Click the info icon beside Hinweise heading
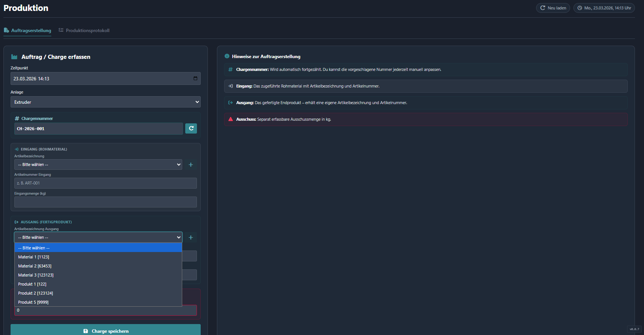 (x=227, y=56)
